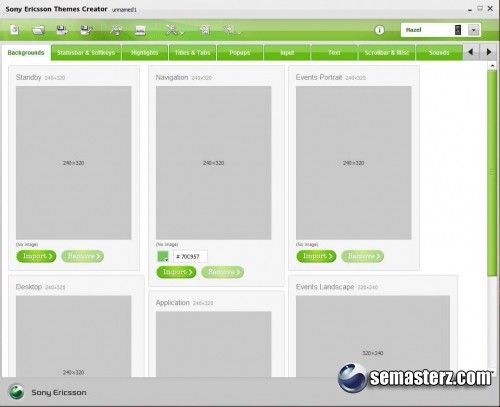Screen dimensions: 500x407
Task: Open the info icon
Action: [379, 30]
